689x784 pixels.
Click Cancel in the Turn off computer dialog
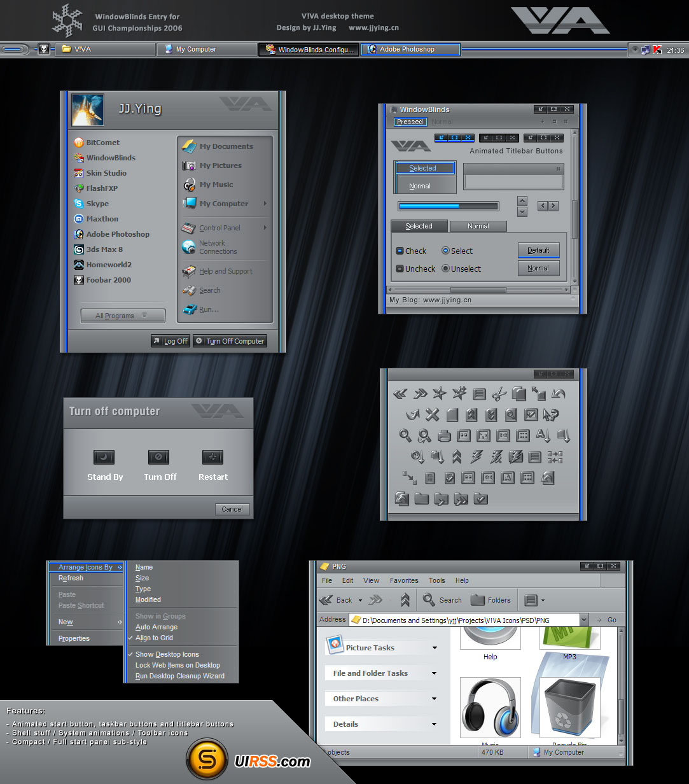coord(232,509)
